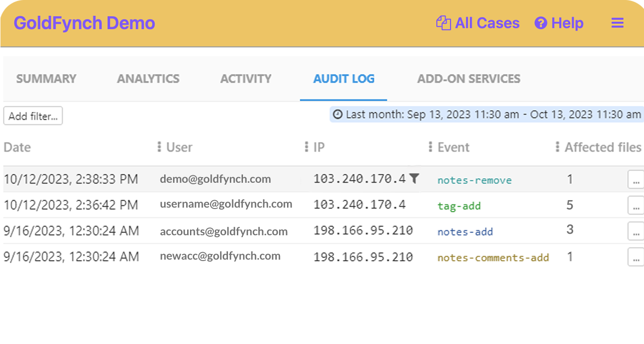Viewport: 644px width, 344px height.
Task: Switch to the Analytics tab
Action: click(x=148, y=79)
